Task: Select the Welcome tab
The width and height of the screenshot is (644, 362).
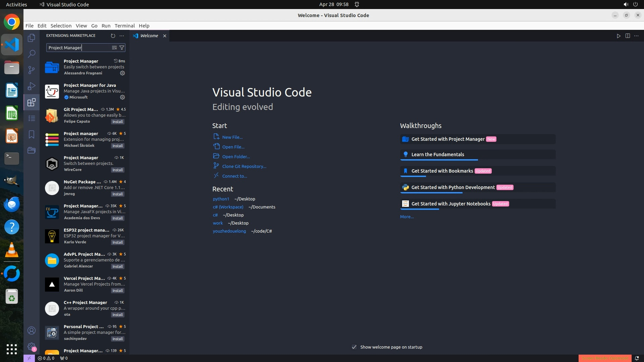Action: point(149,36)
